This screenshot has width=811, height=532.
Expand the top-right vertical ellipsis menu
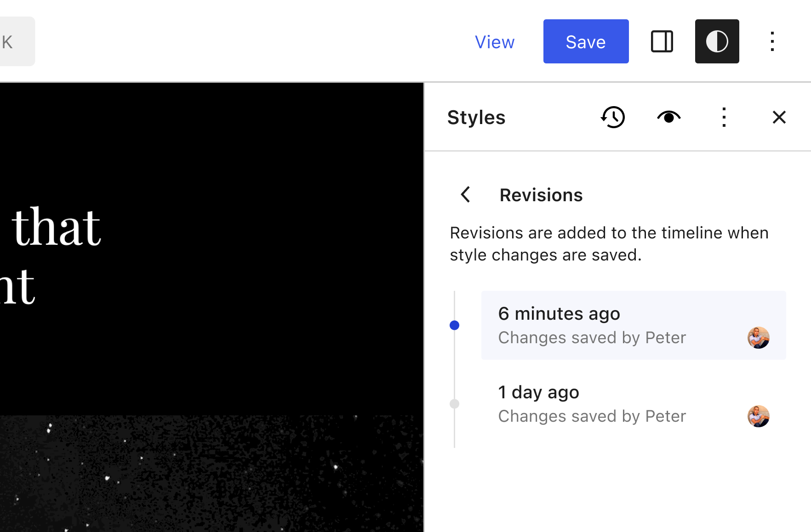tap(772, 41)
